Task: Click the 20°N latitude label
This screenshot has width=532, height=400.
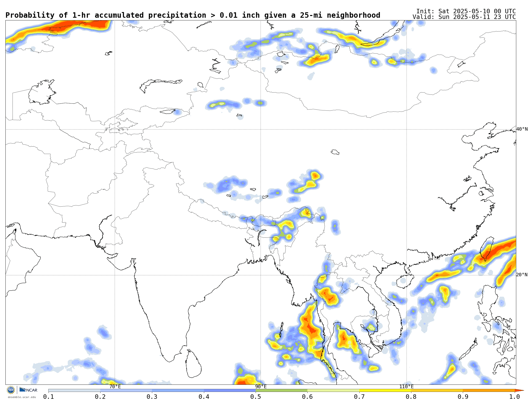Action: click(x=522, y=275)
